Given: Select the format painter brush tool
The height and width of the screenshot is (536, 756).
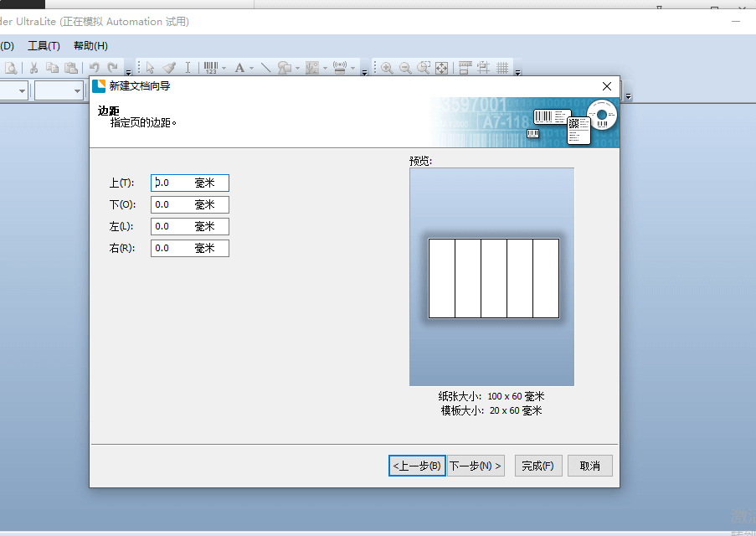Looking at the screenshot, I should coord(169,68).
